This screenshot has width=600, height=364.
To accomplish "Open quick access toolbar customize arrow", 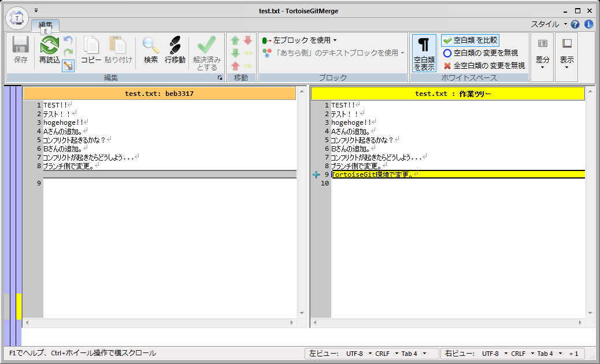I will point(36,11).
